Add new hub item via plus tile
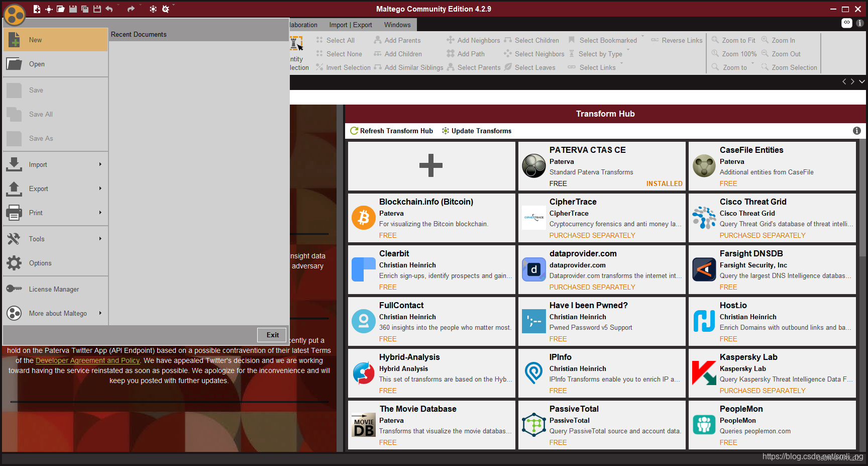The height and width of the screenshot is (466, 868). tap(431, 166)
